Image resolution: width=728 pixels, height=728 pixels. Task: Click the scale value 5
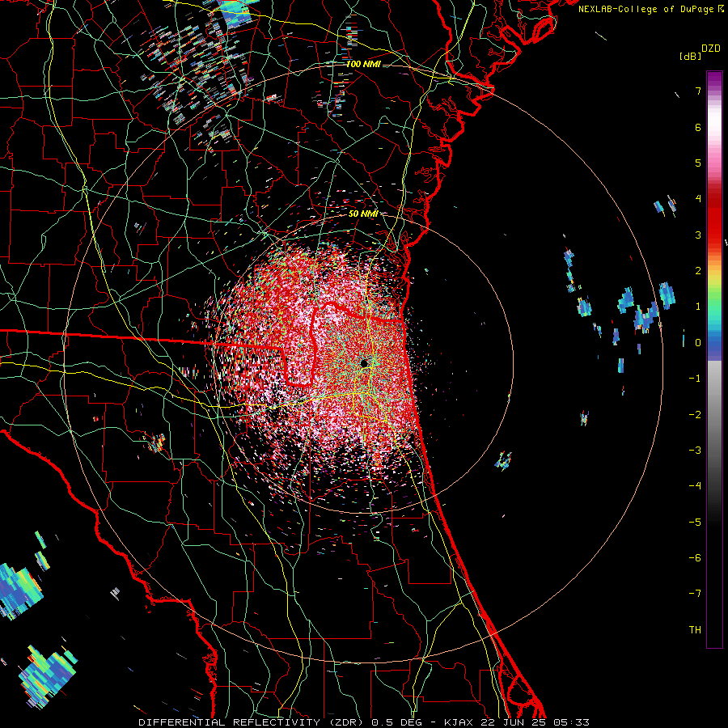[698, 163]
